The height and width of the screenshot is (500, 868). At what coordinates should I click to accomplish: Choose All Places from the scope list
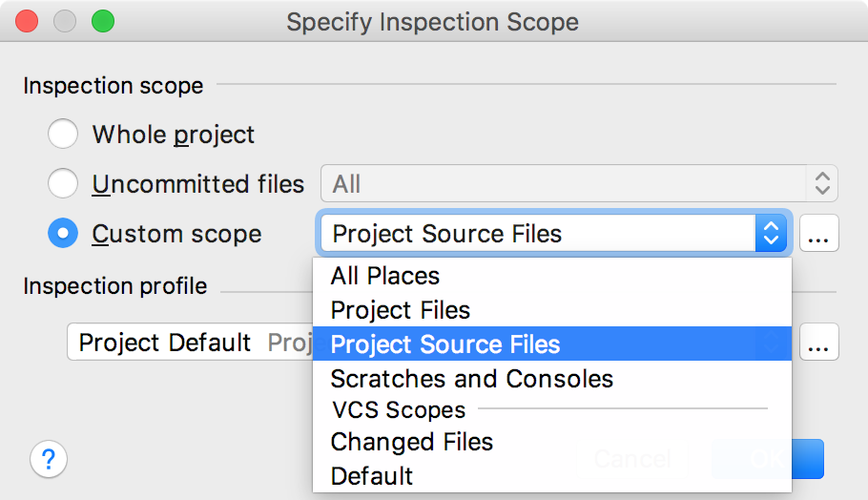[x=552, y=276]
